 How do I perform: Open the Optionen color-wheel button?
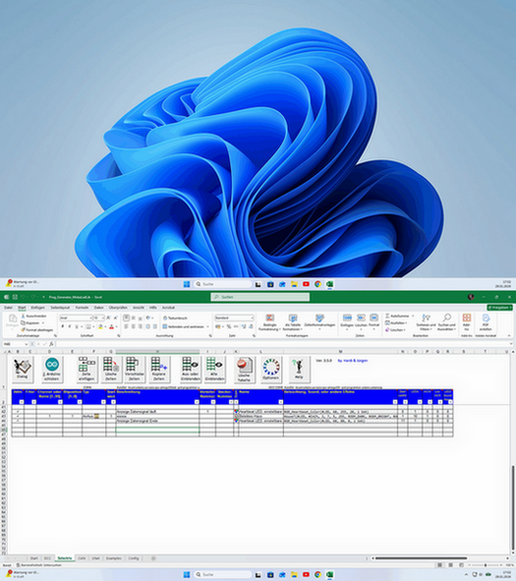pos(271,369)
